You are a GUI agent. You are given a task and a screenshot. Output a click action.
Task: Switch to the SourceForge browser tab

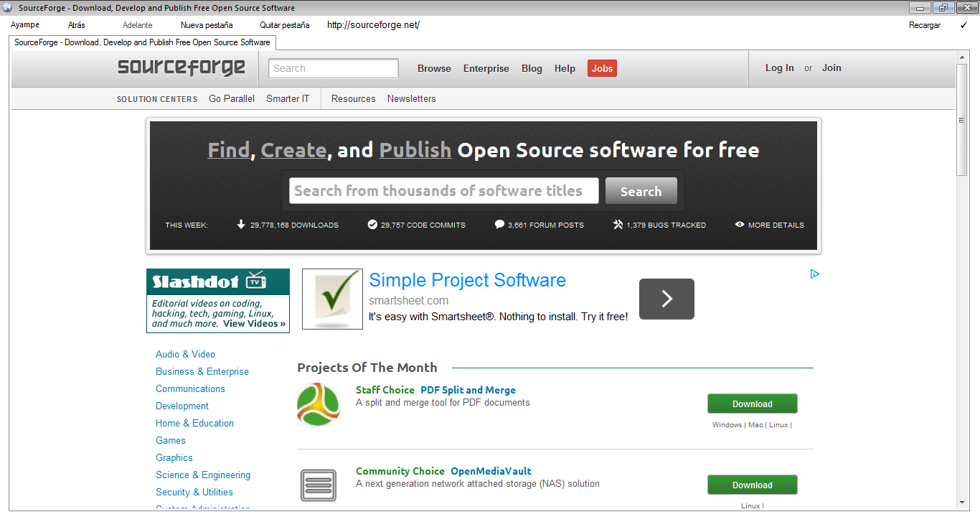pyautogui.click(x=142, y=42)
